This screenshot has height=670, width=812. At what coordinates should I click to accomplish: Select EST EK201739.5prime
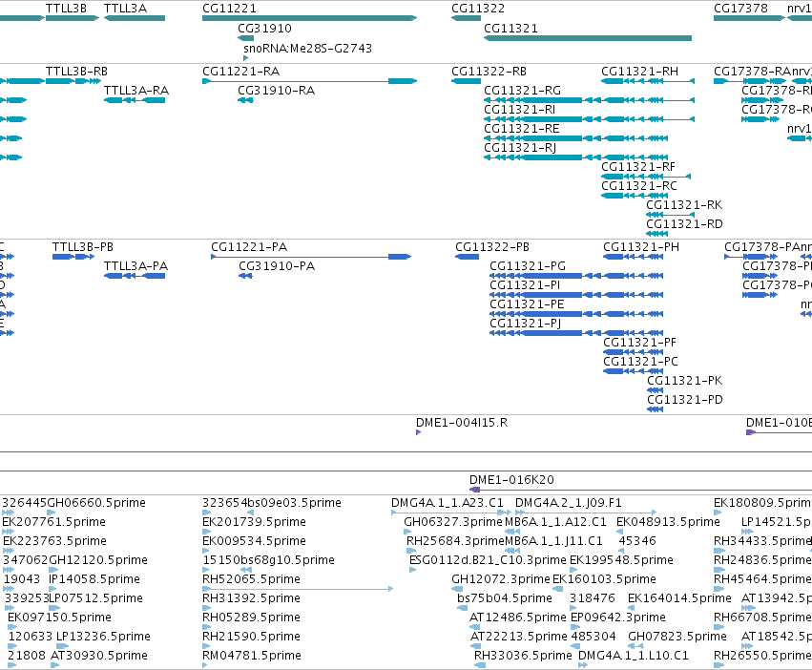pyautogui.click(x=254, y=522)
